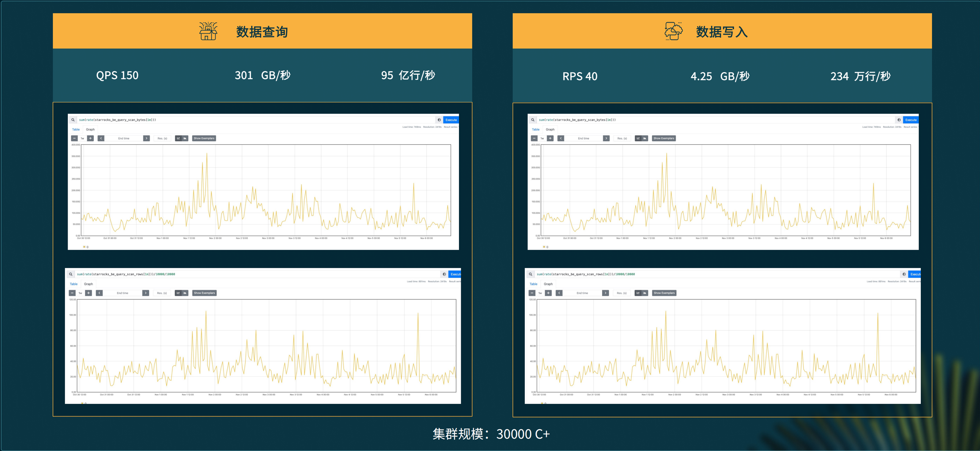The height and width of the screenshot is (451, 980).
Task: Switch top-left panel to stacked chart mode
Action: click(x=185, y=138)
